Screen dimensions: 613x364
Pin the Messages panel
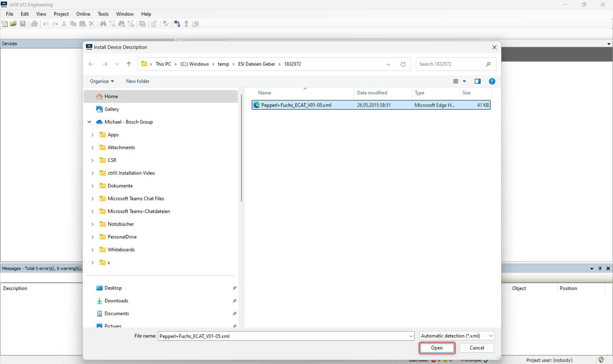point(600,269)
